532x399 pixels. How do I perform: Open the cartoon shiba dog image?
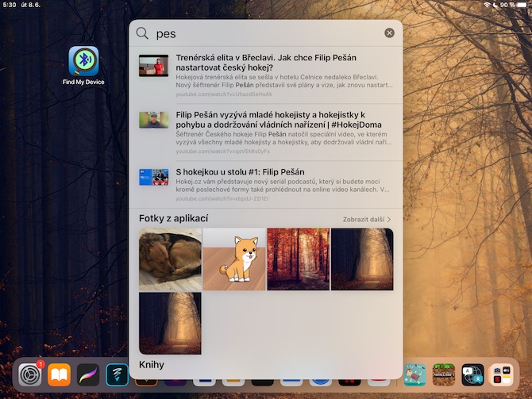point(234,259)
